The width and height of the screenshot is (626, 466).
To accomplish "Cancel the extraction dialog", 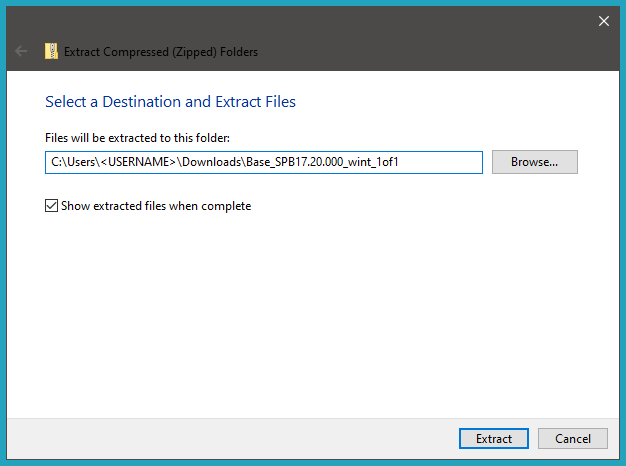I will tap(572, 438).
